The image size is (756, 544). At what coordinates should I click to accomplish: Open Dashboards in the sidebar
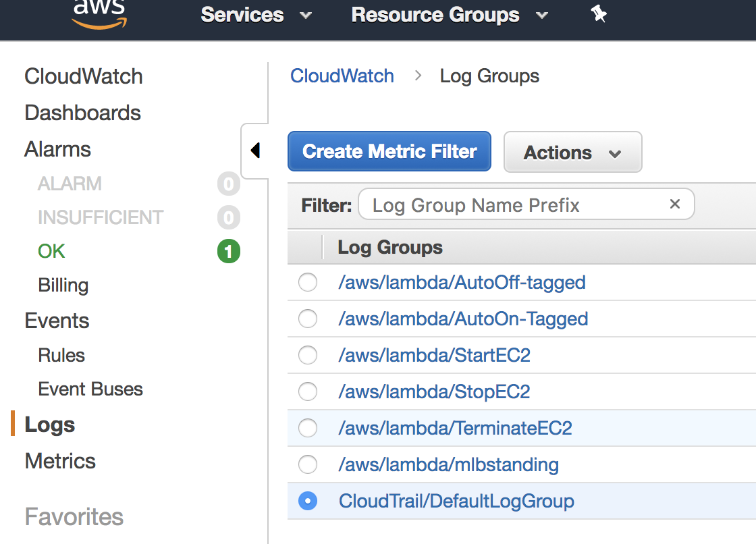click(82, 113)
